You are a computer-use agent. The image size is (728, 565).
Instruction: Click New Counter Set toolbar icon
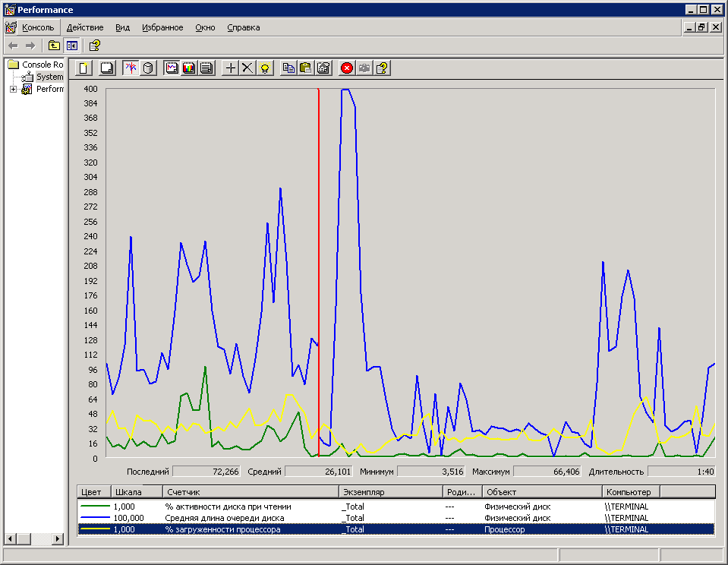click(x=84, y=68)
